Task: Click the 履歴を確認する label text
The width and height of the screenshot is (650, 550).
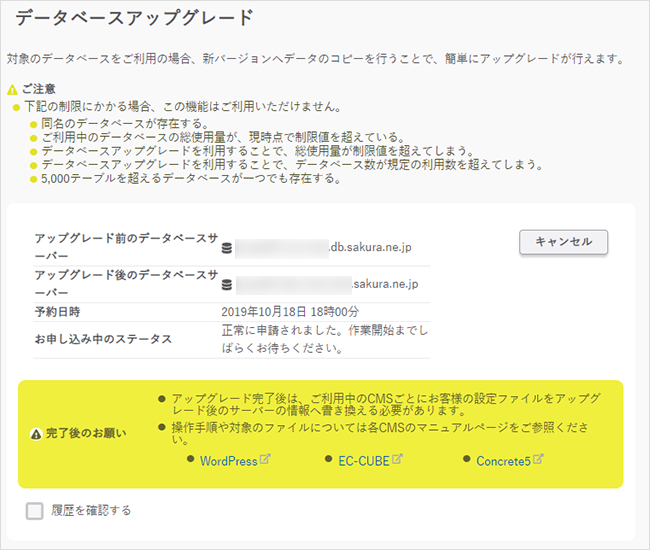Action: pyautogui.click(x=92, y=511)
